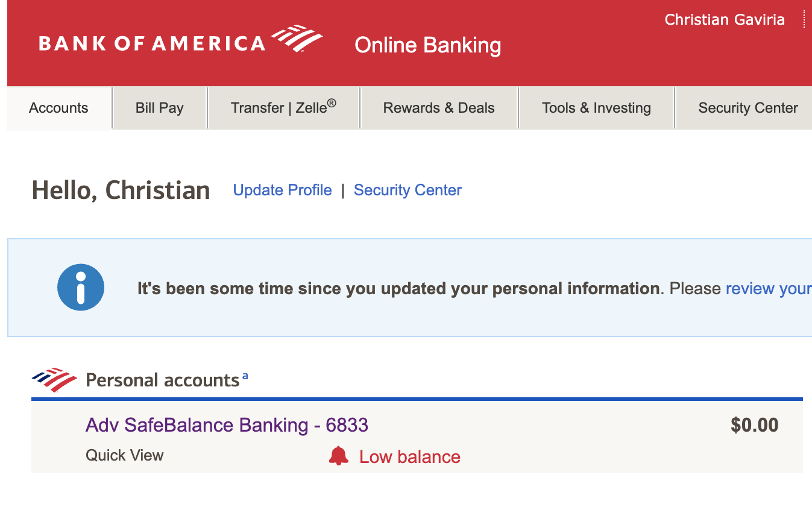Viewport: 812px width, 507px height.
Task: Switch to the Bill Pay tab
Action: [160, 108]
